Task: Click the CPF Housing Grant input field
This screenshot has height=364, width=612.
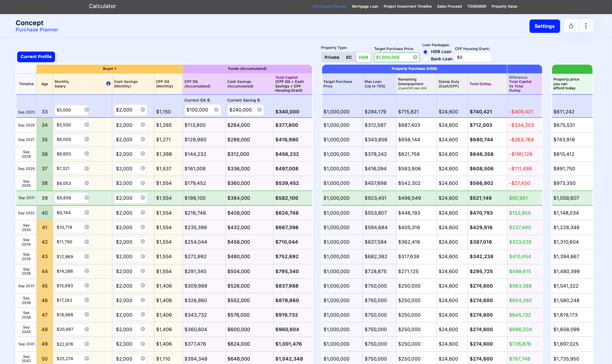Action: click(473, 57)
